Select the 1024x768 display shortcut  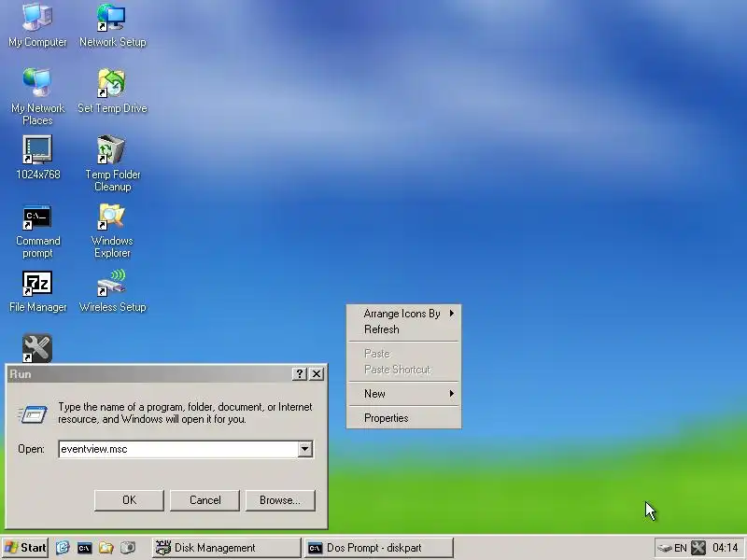click(x=37, y=157)
